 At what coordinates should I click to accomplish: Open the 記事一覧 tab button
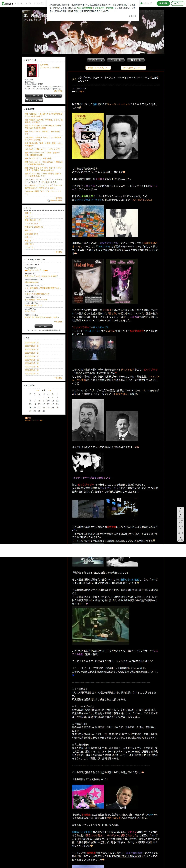[x=116, y=60]
